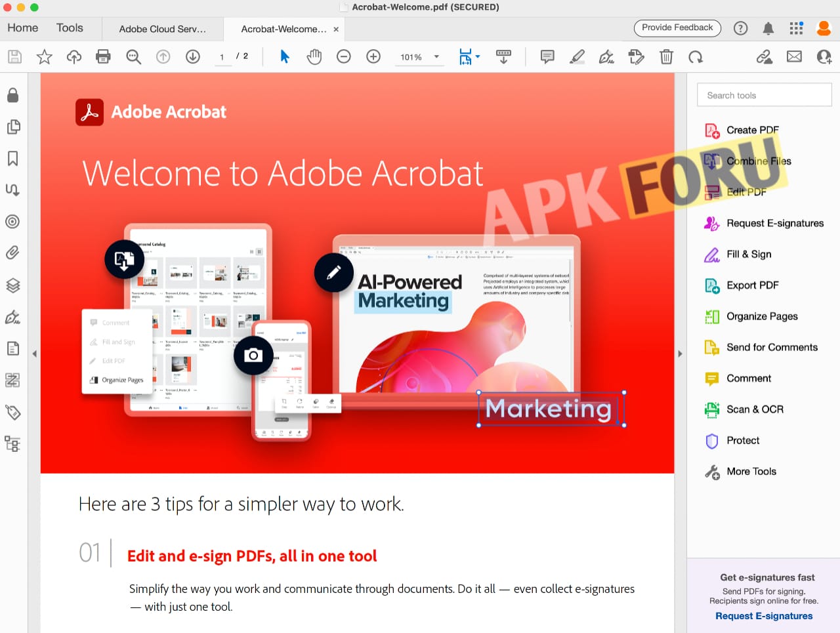Click the 'Edit and e-sign PDFs' heading
Image resolution: width=840 pixels, height=633 pixels.
click(x=252, y=556)
